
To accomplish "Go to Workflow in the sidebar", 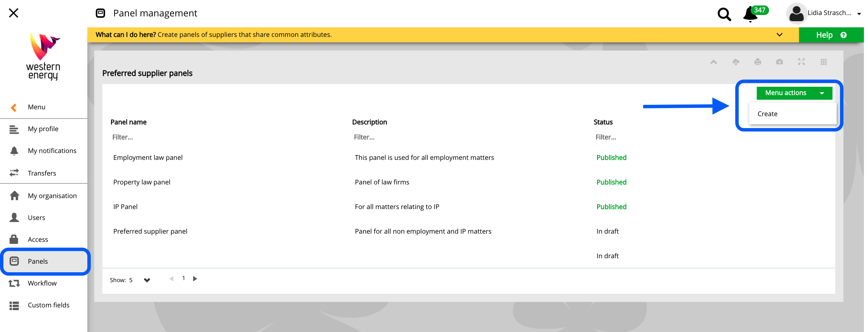I will (42, 283).
